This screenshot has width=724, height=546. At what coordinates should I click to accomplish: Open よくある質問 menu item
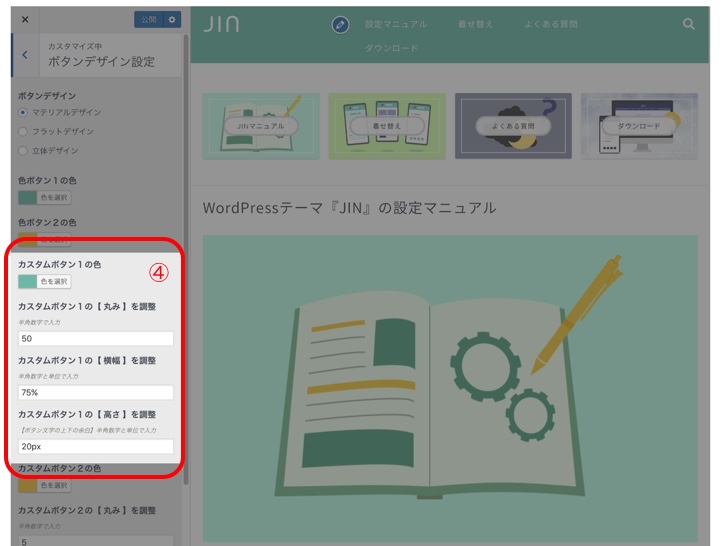(x=550, y=24)
